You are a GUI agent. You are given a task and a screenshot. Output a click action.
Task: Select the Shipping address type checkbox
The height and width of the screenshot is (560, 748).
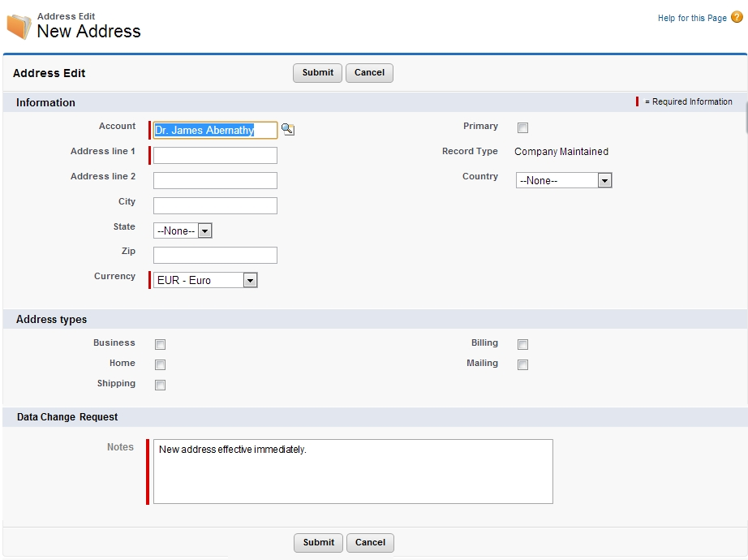(x=161, y=386)
